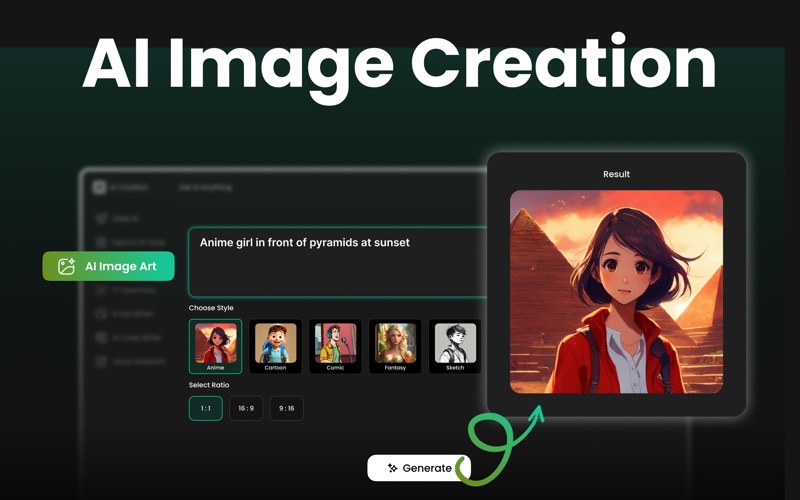800x500 pixels.
Task: Open the generated anime girl result image
Action: 616,292
